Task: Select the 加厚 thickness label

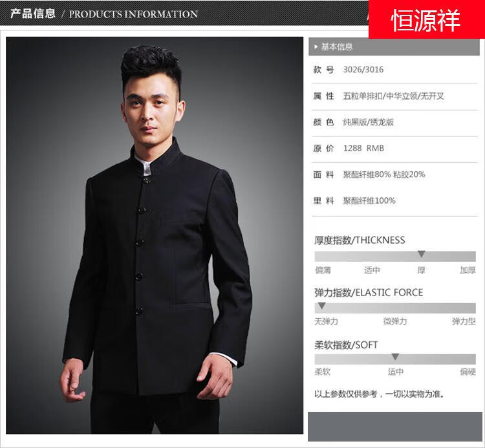Action: coord(468,270)
